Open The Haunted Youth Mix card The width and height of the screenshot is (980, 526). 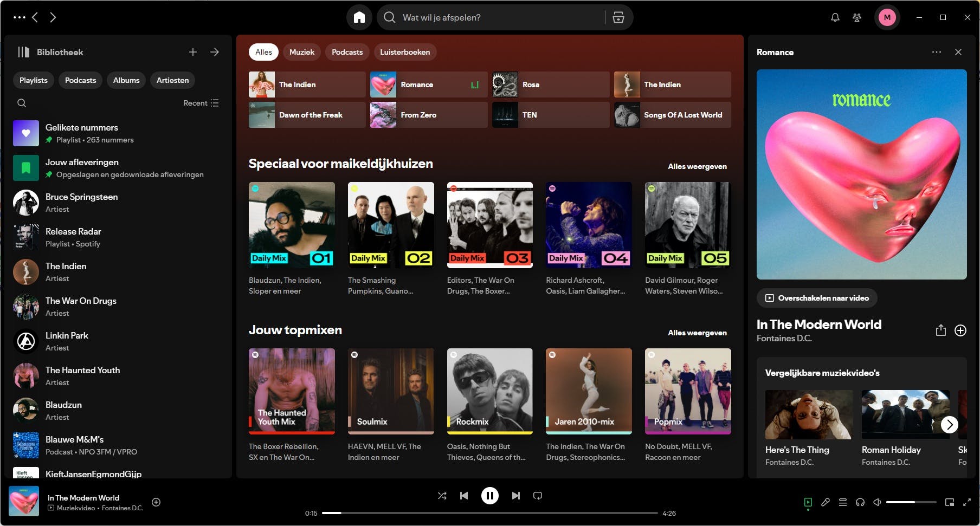(x=292, y=406)
